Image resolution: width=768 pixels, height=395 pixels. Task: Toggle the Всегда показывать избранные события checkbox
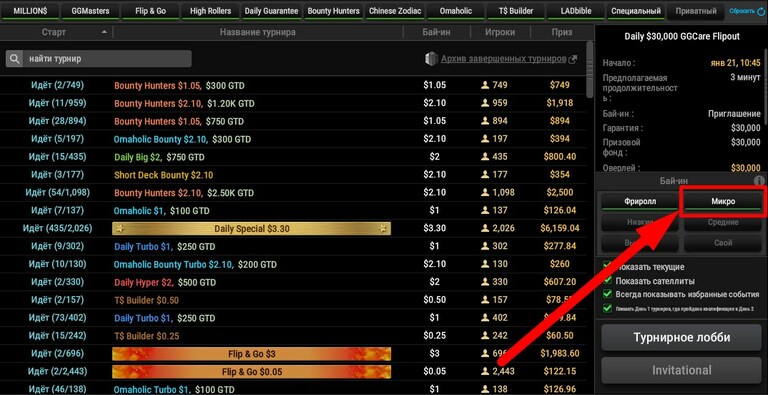click(x=608, y=294)
